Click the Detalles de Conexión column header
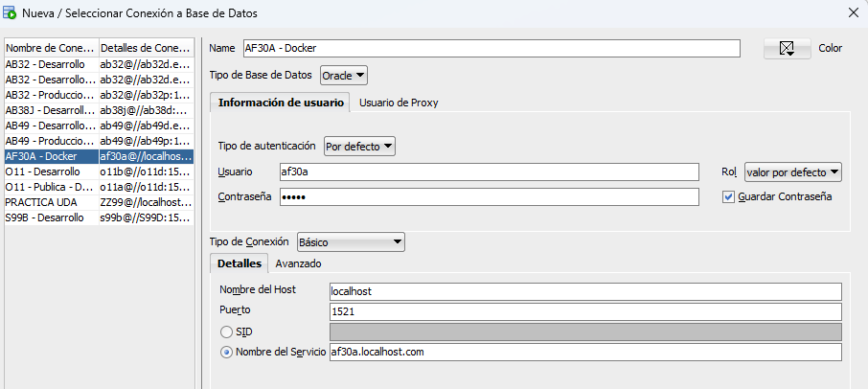 pos(147,48)
